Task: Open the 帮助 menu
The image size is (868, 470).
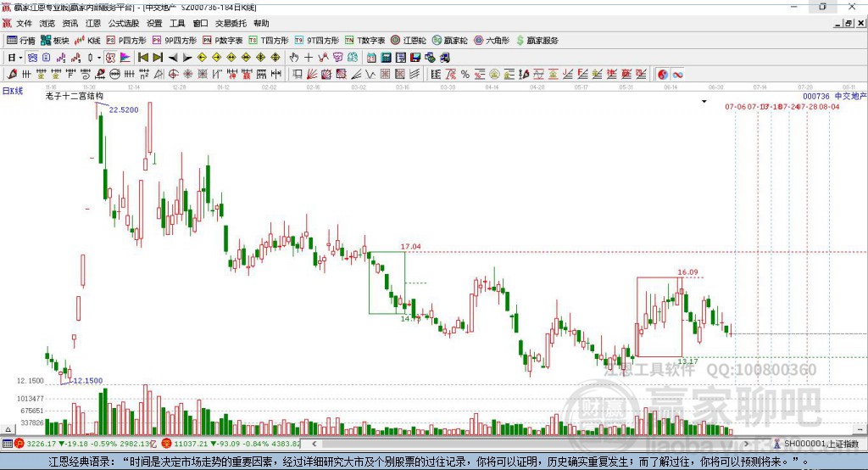Action: click(261, 23)
